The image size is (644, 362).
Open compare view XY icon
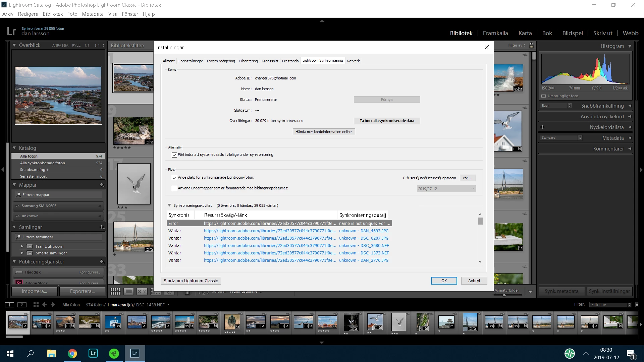coord(142,292)
